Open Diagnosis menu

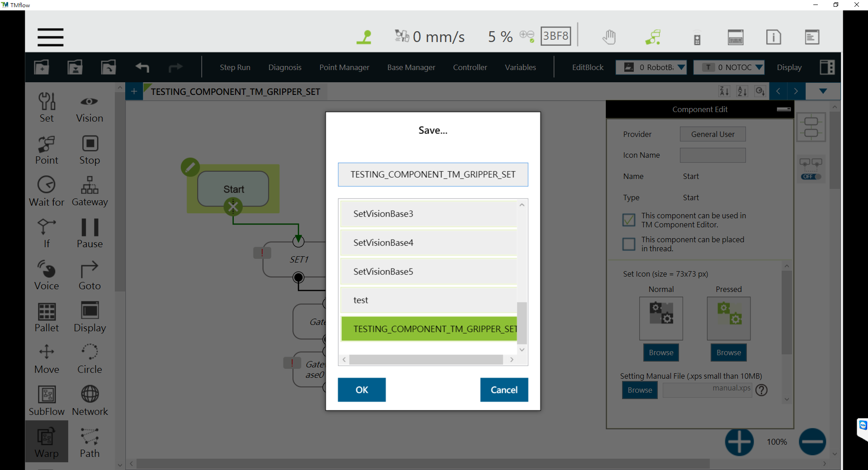point(285,67)
